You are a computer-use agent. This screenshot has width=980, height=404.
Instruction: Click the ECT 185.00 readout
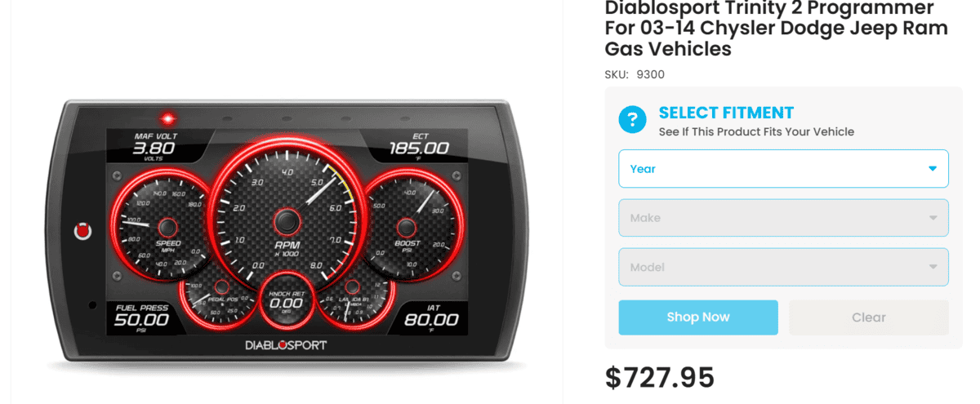417,146
